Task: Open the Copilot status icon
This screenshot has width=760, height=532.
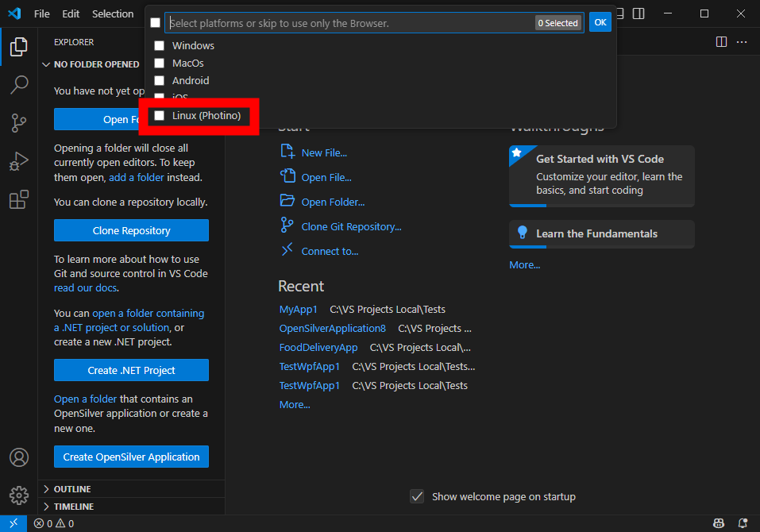Action: (719, 523)
